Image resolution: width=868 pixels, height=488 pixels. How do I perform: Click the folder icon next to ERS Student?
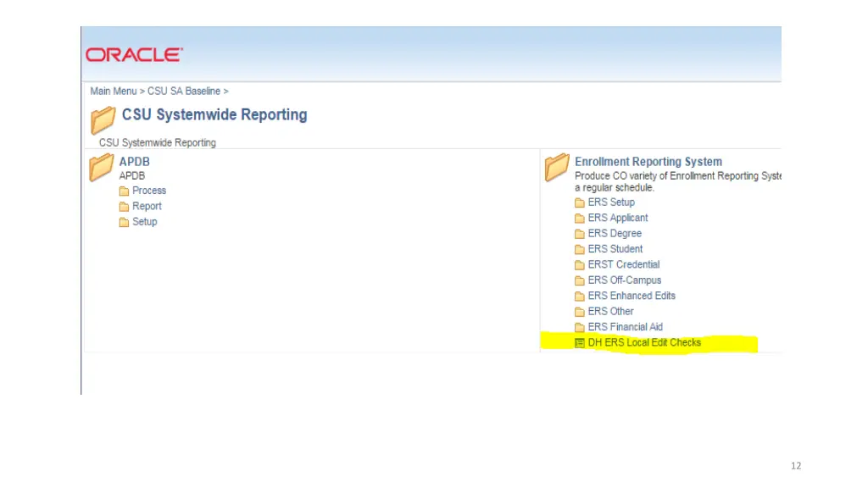[x=580, y=249]
